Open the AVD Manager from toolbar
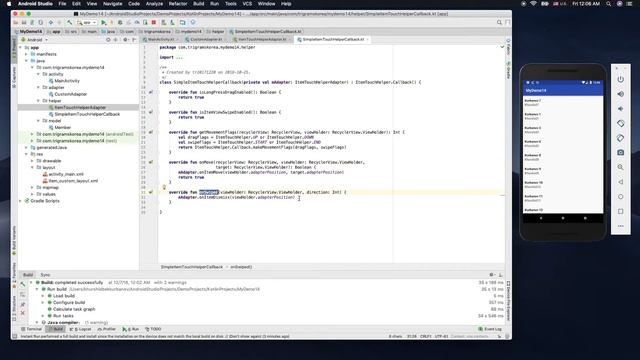The width and height of the screenshot is (640, 360). (x=164, y=22)
